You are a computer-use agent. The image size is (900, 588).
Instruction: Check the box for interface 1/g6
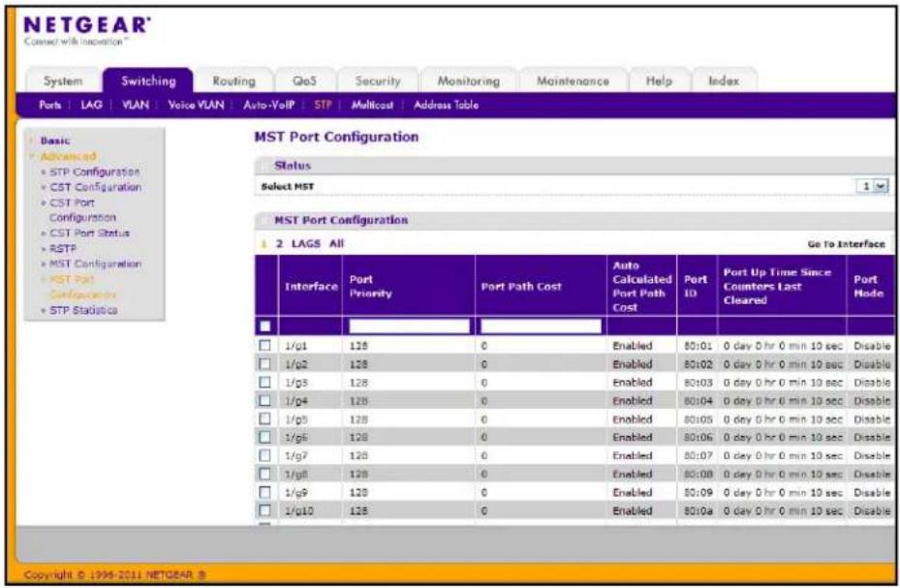coord(264,437)
